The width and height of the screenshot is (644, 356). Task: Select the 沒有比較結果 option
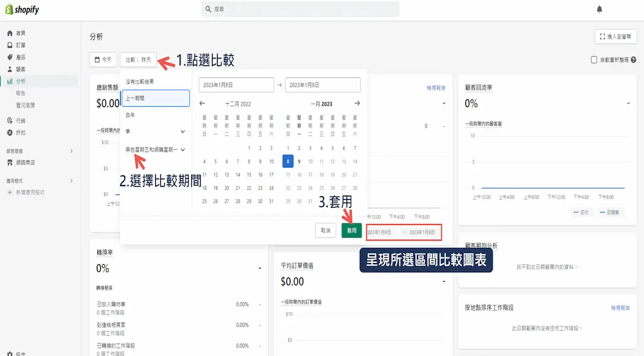pyautogui.click(x=140, y=82)
